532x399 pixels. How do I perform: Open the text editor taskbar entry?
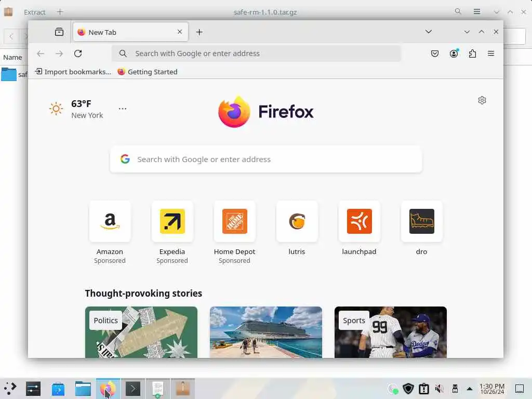(x=158, y=389)
